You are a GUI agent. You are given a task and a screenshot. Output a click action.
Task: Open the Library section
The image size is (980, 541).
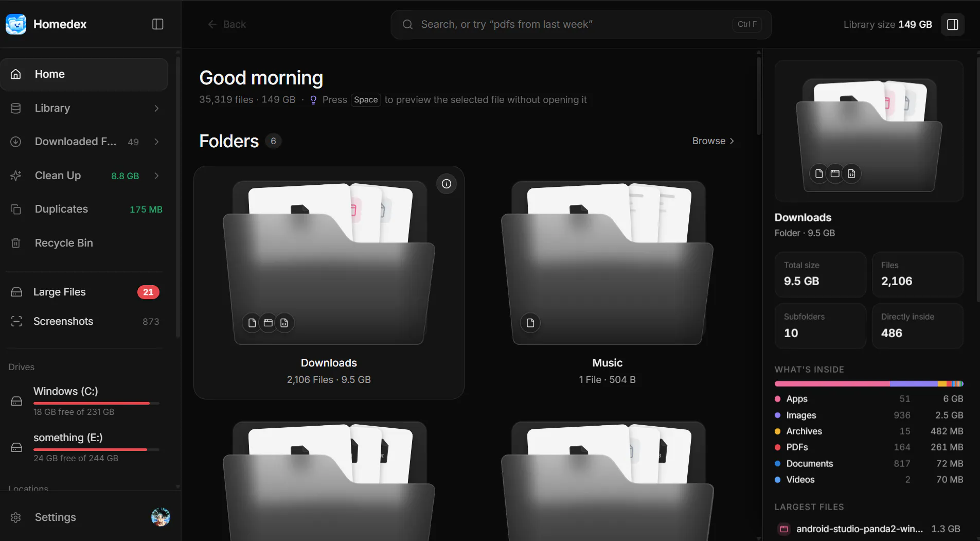84,108
